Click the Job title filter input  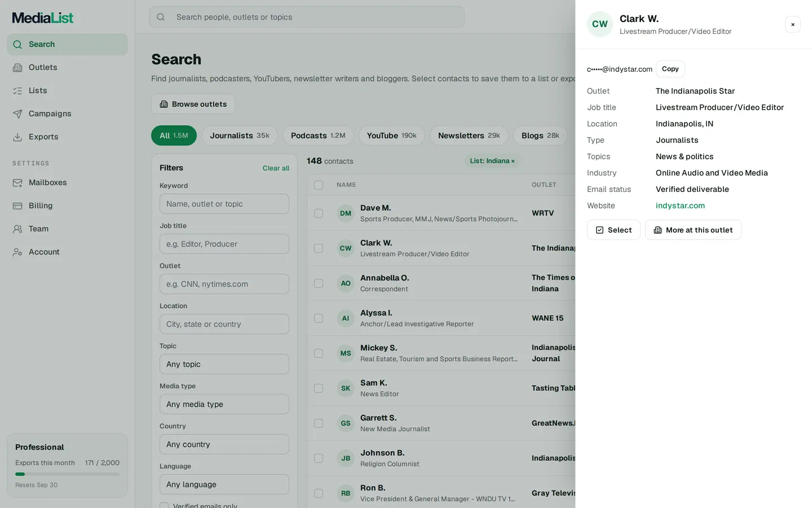(224, 244)
